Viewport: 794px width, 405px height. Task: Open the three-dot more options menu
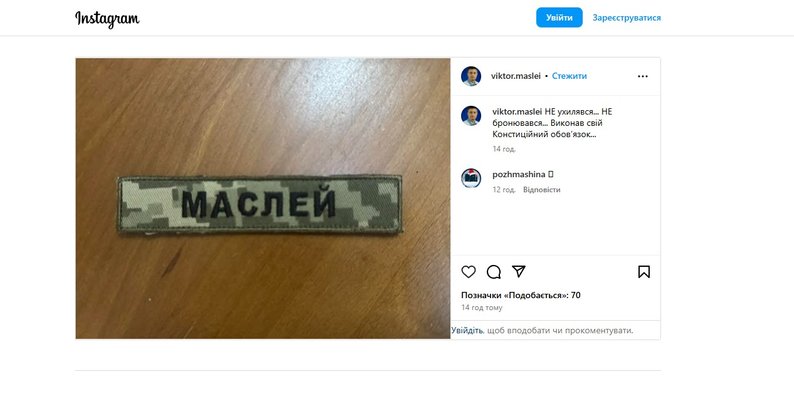click(x=643, y=76)
